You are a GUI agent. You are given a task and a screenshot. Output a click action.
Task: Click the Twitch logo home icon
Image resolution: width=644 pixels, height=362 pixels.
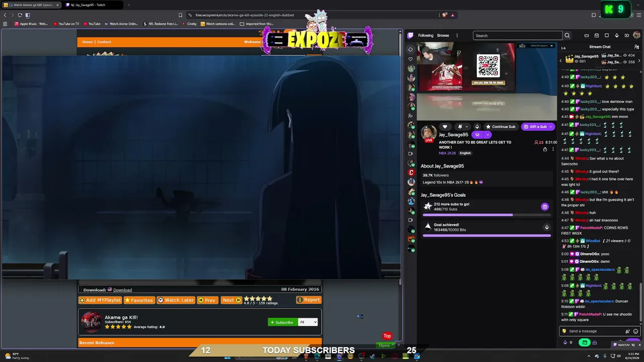coord(411,35)
